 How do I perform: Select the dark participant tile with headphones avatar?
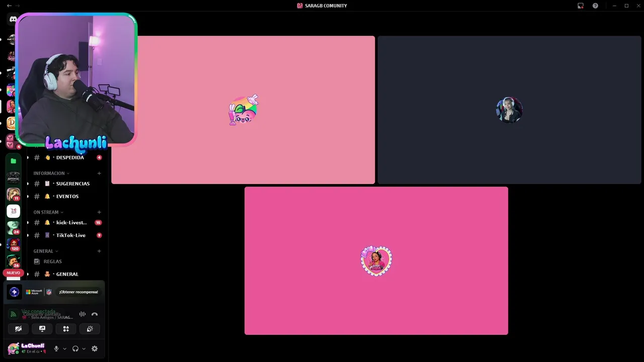coord(510,110)
